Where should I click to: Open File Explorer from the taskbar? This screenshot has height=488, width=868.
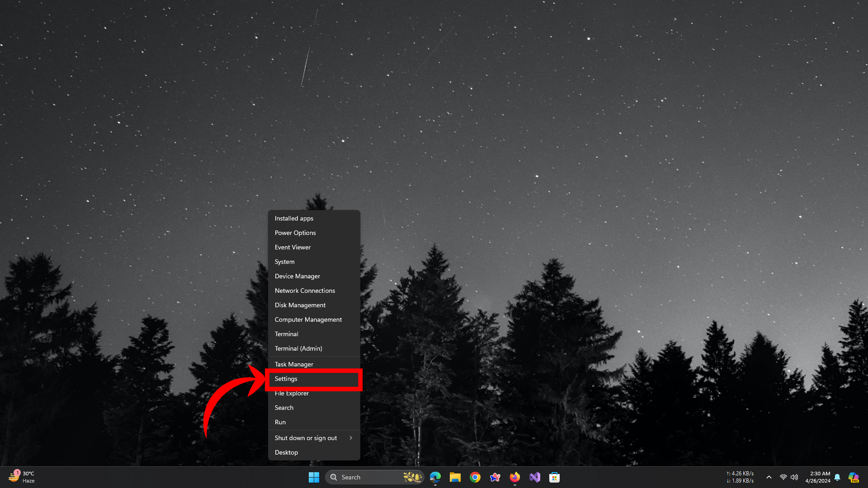point(455,477)
